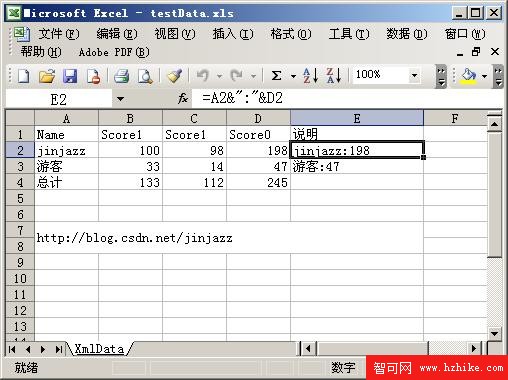Open the 工具(T) menu
508x380 pixels.
(349, 34)
